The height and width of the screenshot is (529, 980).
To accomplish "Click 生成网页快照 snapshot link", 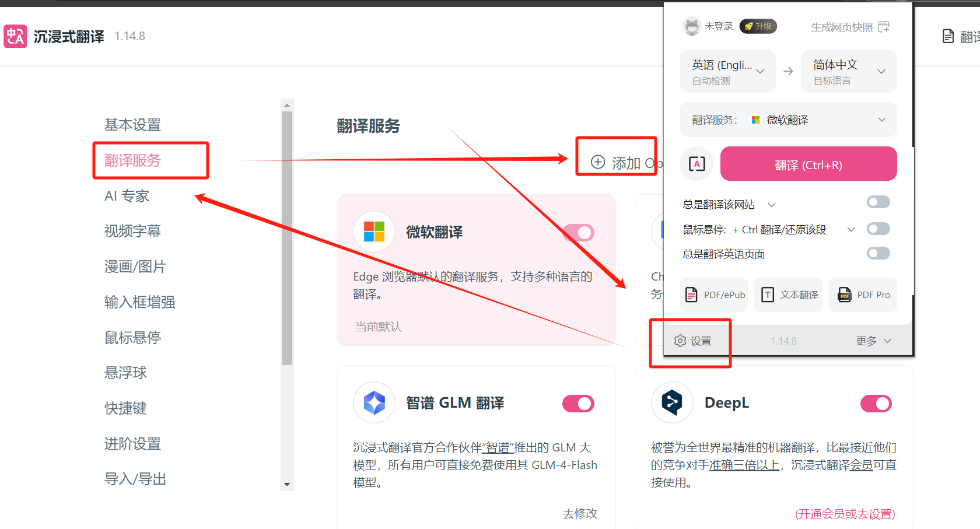I will pyautogui.click(x=842, y=27).
